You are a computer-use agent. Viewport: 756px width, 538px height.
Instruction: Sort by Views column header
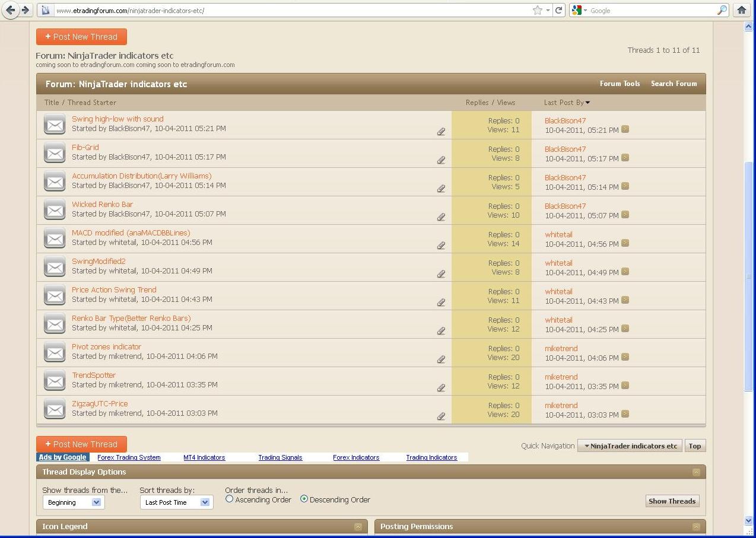click(506, 103)
